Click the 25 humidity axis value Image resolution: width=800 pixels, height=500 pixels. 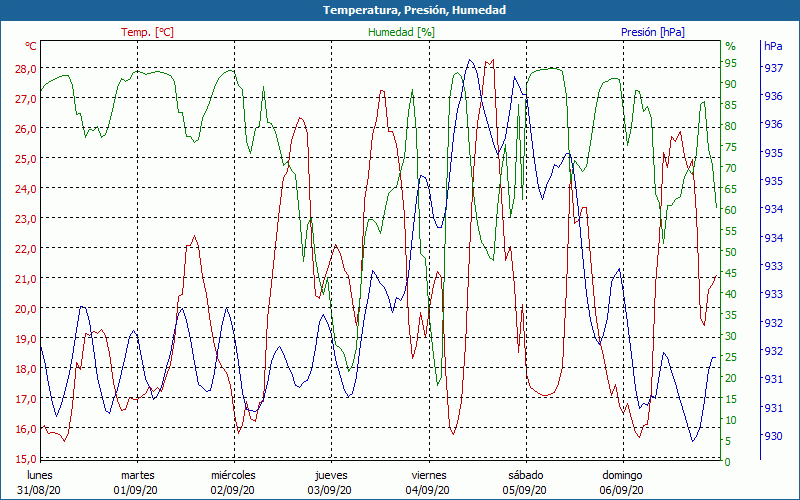coord(731,357)
